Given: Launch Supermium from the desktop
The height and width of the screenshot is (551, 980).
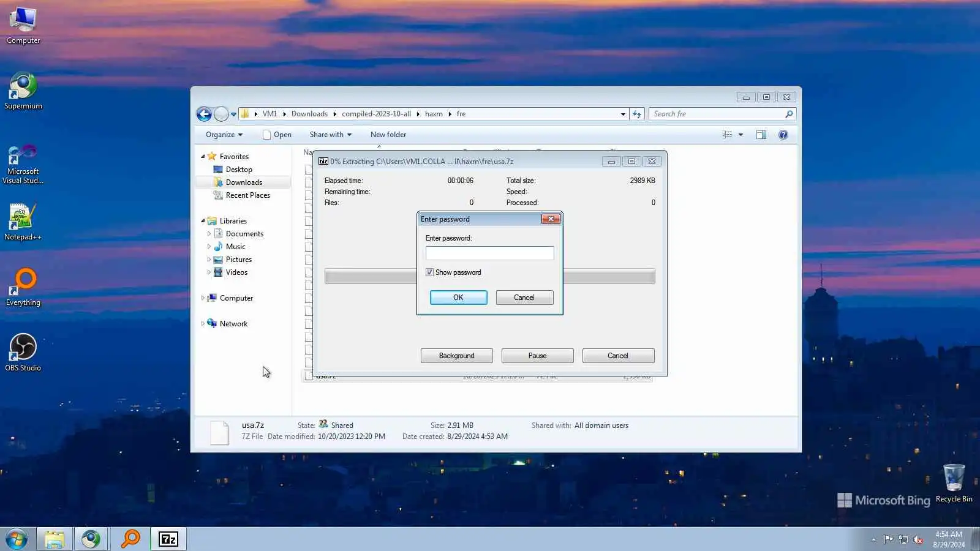Looking at the screenshot, I should (23, 92).
